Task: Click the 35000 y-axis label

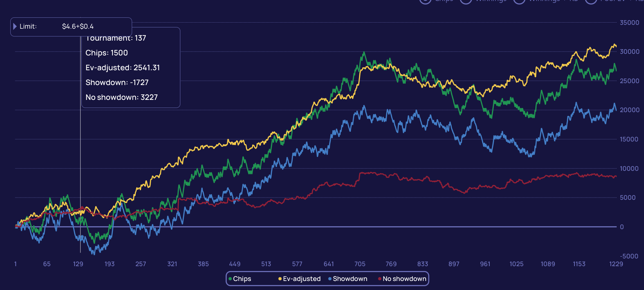Action: click(629, 23)
